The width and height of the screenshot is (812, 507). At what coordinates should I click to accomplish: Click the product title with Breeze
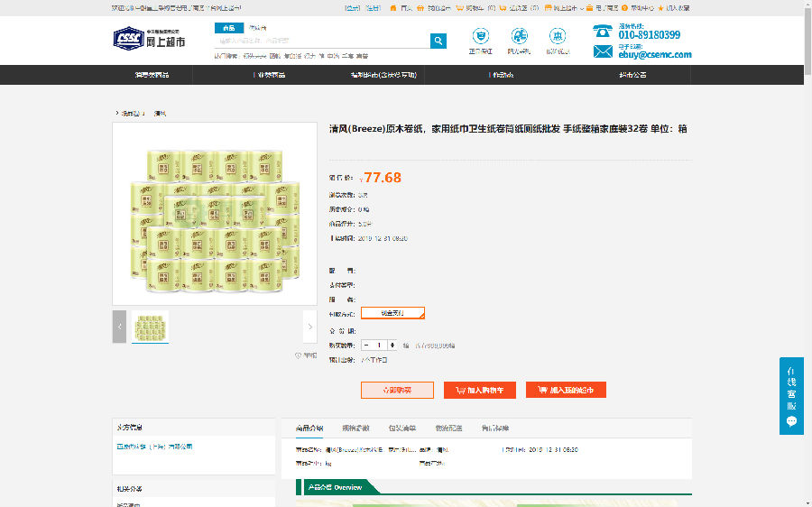pos(508,129)
